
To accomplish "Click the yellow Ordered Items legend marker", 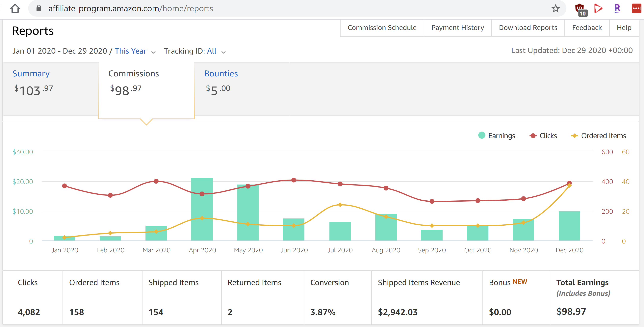I will click(x=575, y=136).
